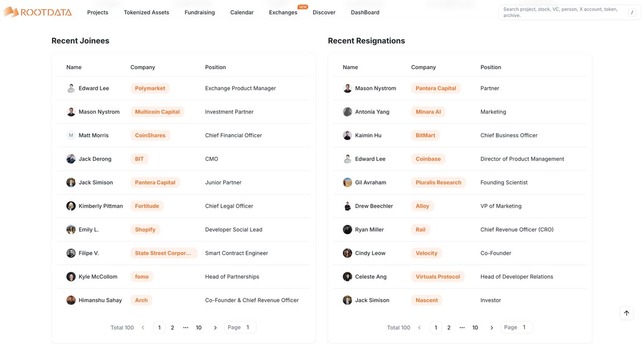The image size is (644, 344).
Task: Open the Velocity company tag
Action: coord(427,253)
